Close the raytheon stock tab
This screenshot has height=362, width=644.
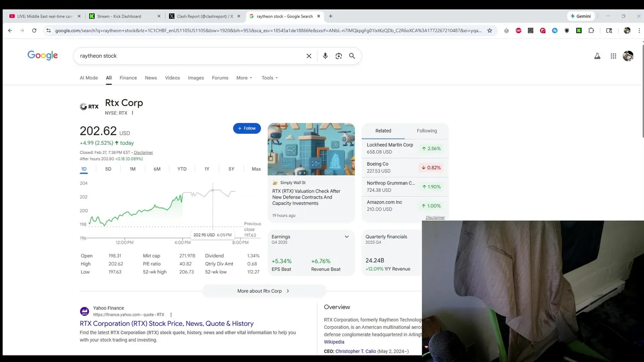pyautogui.click(x=318, y=16)
